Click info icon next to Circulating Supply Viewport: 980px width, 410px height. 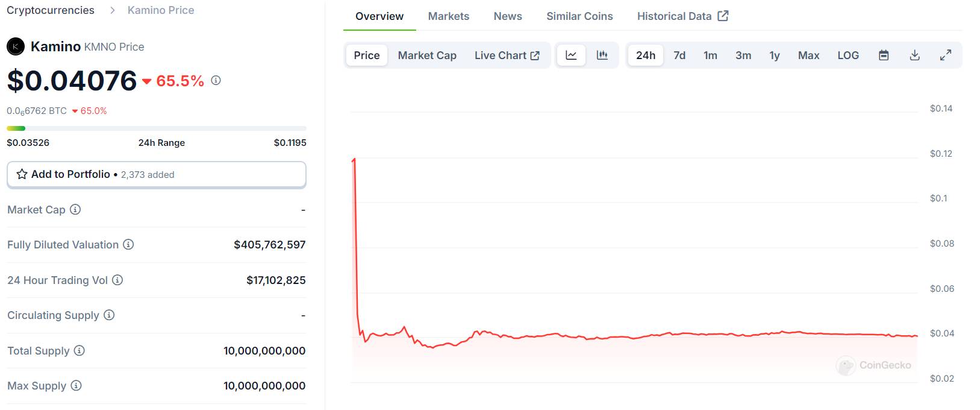(109, 315)
